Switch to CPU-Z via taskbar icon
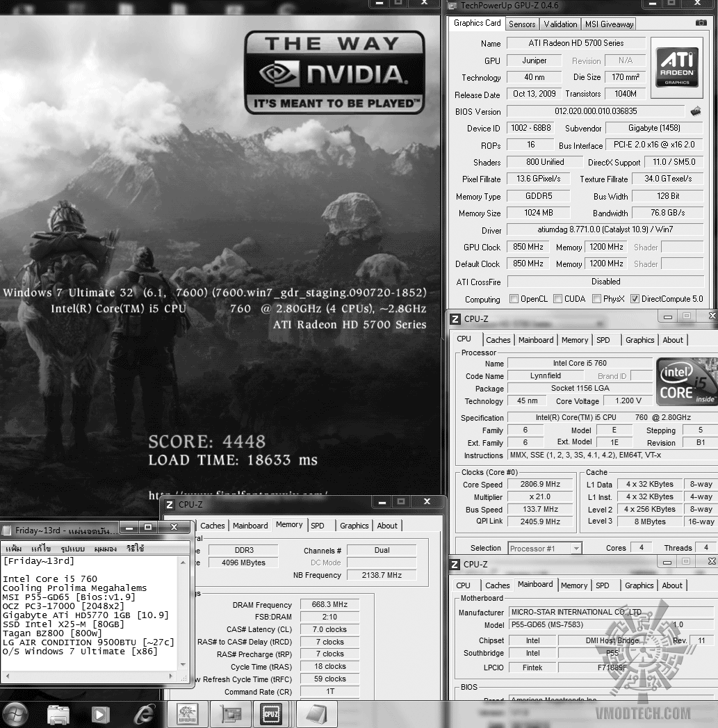The width and height of the screenshot is (718, 728). [x=272, y=715]
